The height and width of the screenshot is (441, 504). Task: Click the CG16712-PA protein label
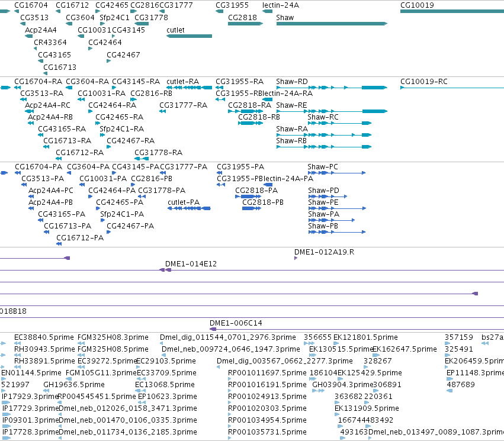click(x=80, y=238)
